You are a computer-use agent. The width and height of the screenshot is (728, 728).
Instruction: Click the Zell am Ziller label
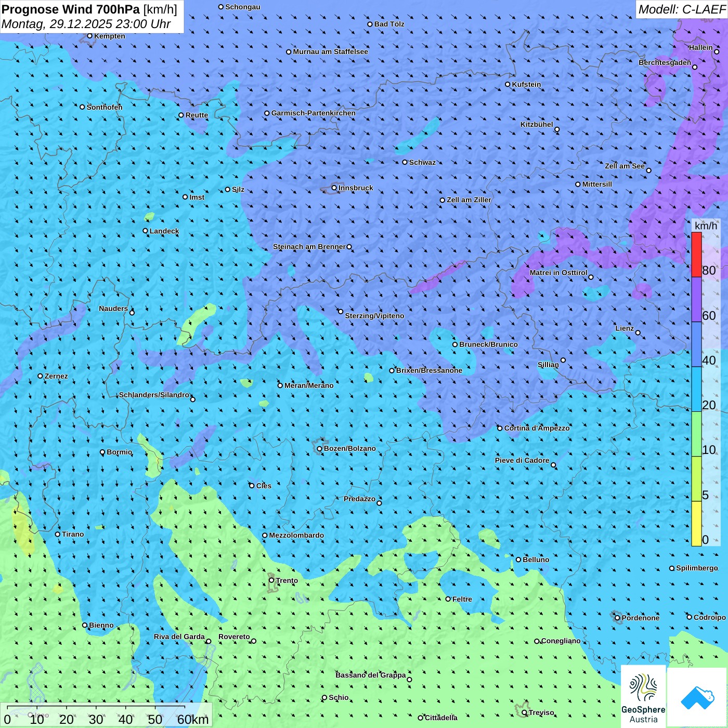tap(469, 200)
